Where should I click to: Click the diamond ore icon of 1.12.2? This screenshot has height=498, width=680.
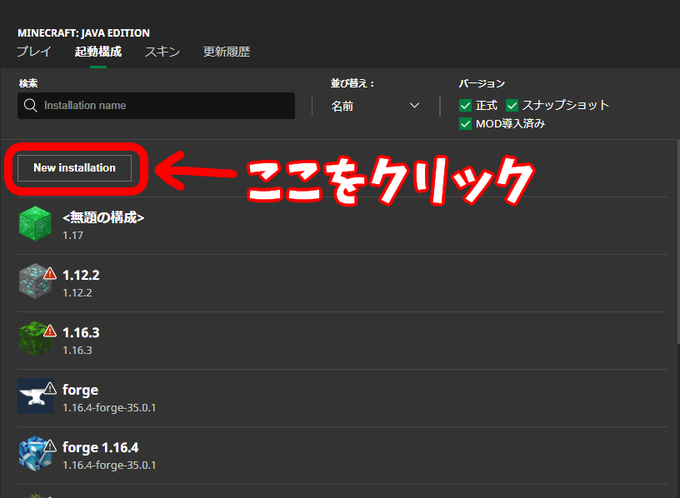(x=35, y=281)
